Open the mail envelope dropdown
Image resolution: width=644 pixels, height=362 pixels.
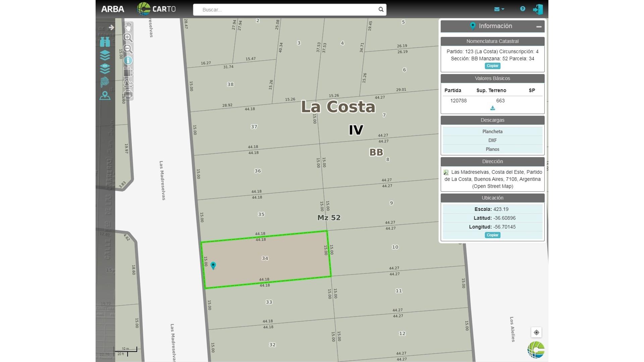pos(499,9)
